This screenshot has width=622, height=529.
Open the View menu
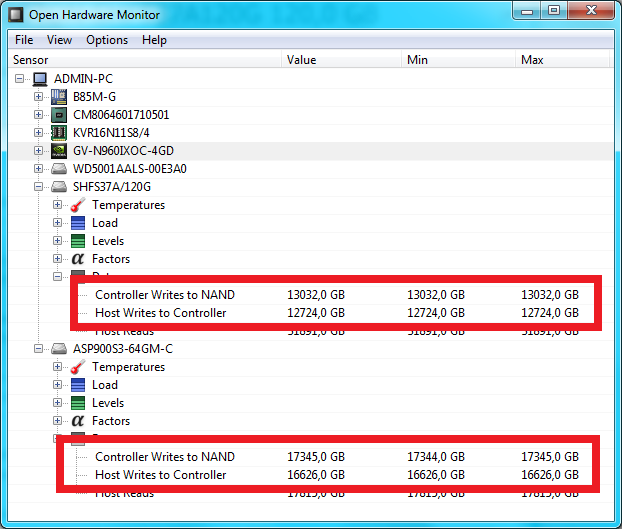(59, 40)
